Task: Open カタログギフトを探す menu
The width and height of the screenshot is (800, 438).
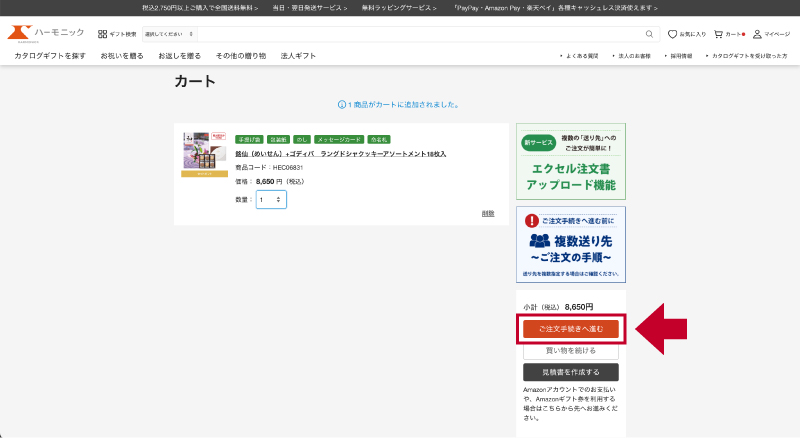Action: (50, 56)
